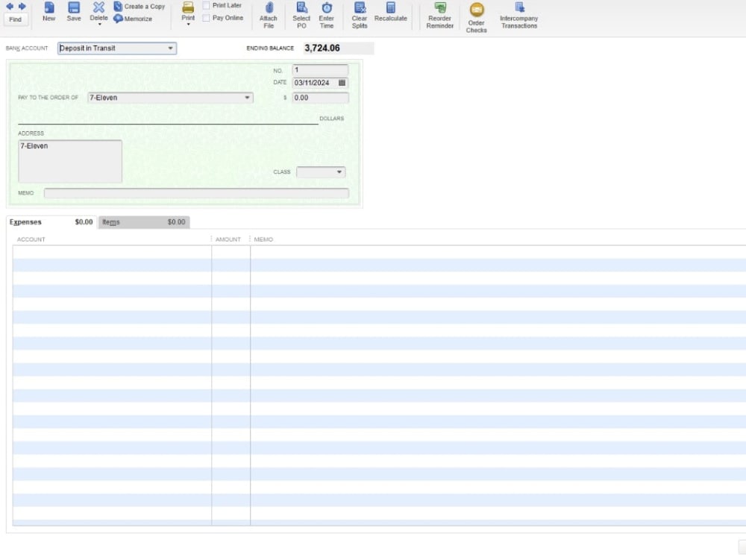
Task: Open the Pay to the Order Of dropdown
Action: click(x=247, y=98)
